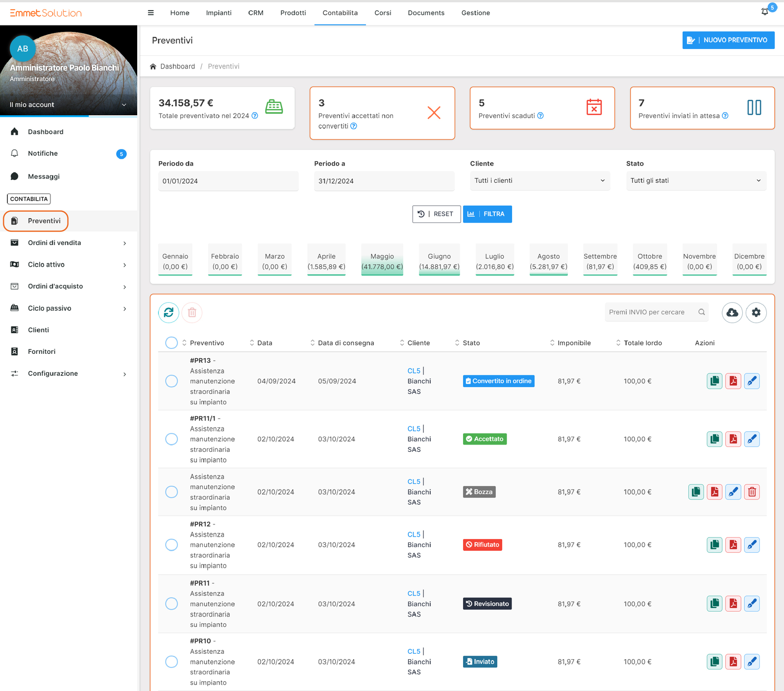Image resolution: width=784 pixels, height=691 pixels.
Task: Click the refresh table icon
Action: pos(169,312)
